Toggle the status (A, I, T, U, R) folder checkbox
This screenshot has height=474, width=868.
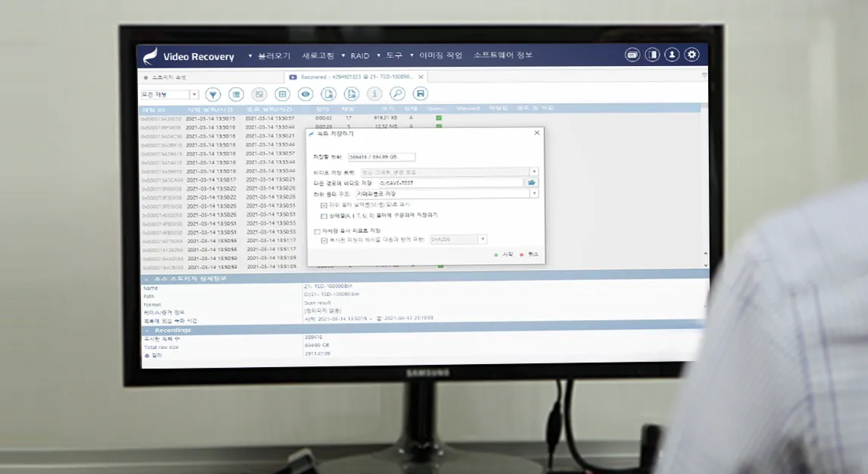324,215
